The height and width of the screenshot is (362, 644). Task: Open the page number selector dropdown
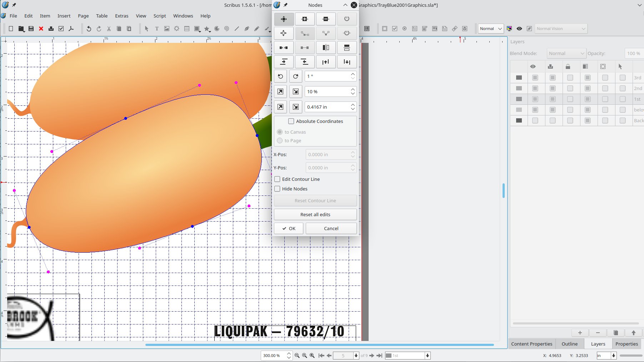click(x=356, y=356)
